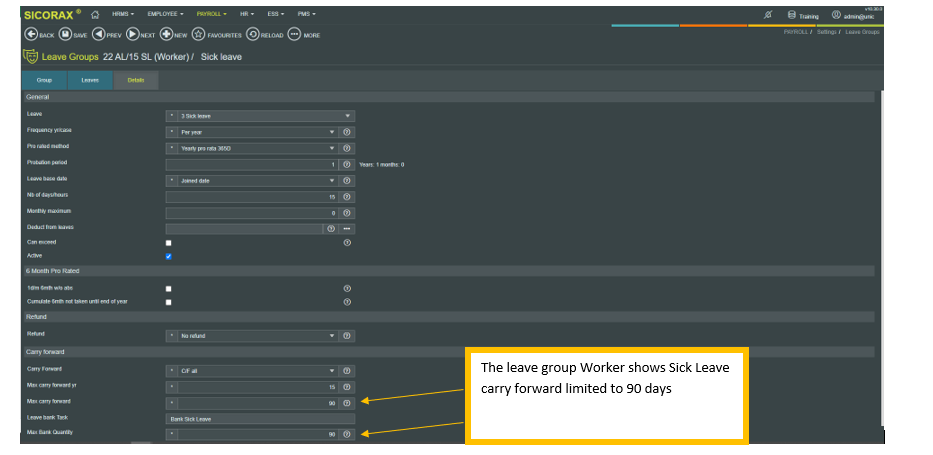
Task: Switch to the Leaves tab
Action: (90, 80)
